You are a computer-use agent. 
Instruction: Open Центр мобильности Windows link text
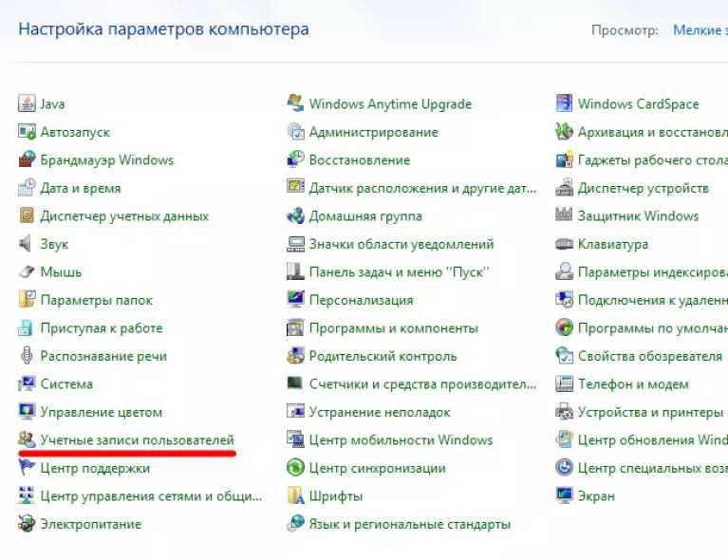(401, 439)
